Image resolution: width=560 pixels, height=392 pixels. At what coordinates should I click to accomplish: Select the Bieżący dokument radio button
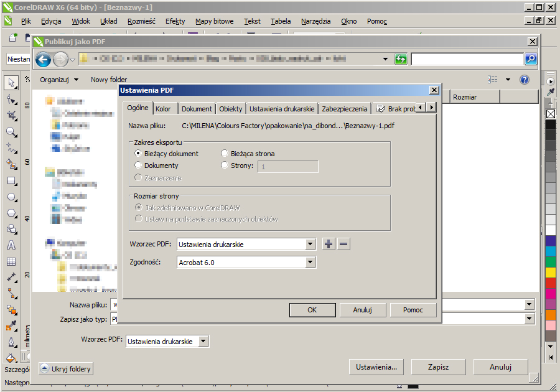coord(138,154)
